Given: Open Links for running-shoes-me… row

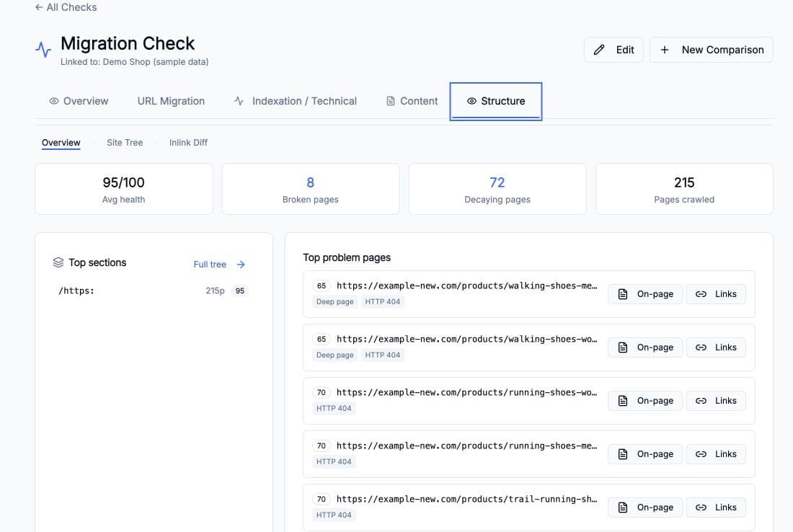Looking at the screenshot, I should click(x=716, y=454).
